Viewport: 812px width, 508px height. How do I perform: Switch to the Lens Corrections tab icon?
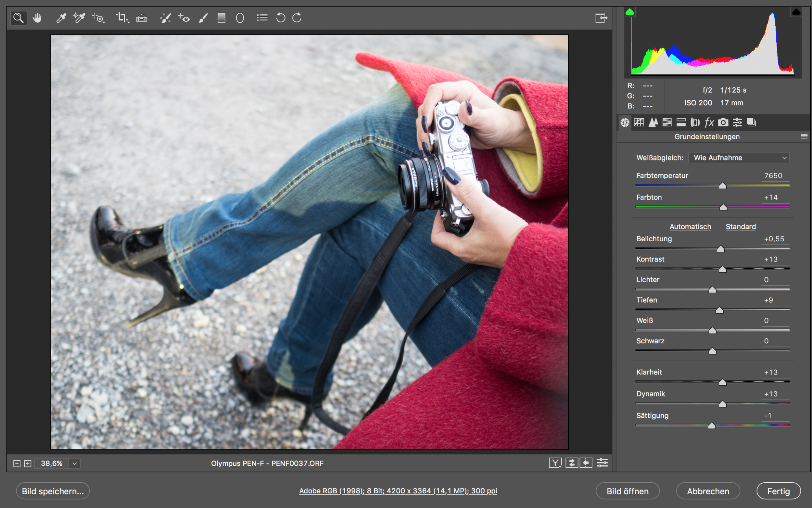pos(695,123)
